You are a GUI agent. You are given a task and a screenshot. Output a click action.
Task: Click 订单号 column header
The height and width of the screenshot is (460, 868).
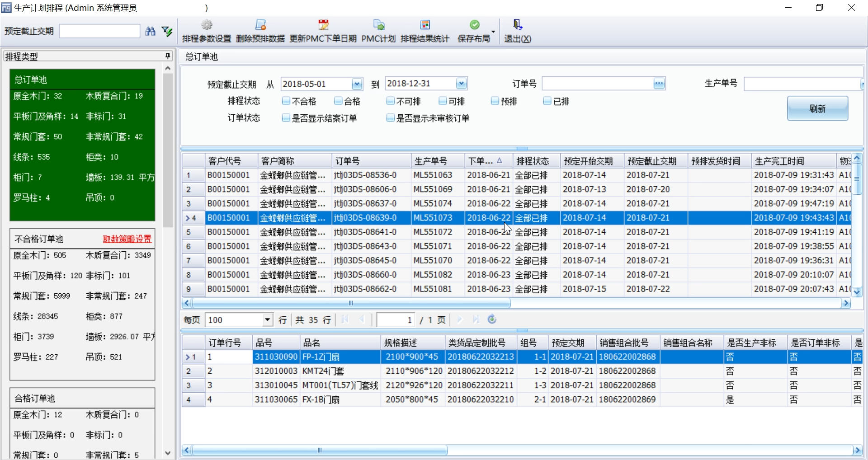372,161
